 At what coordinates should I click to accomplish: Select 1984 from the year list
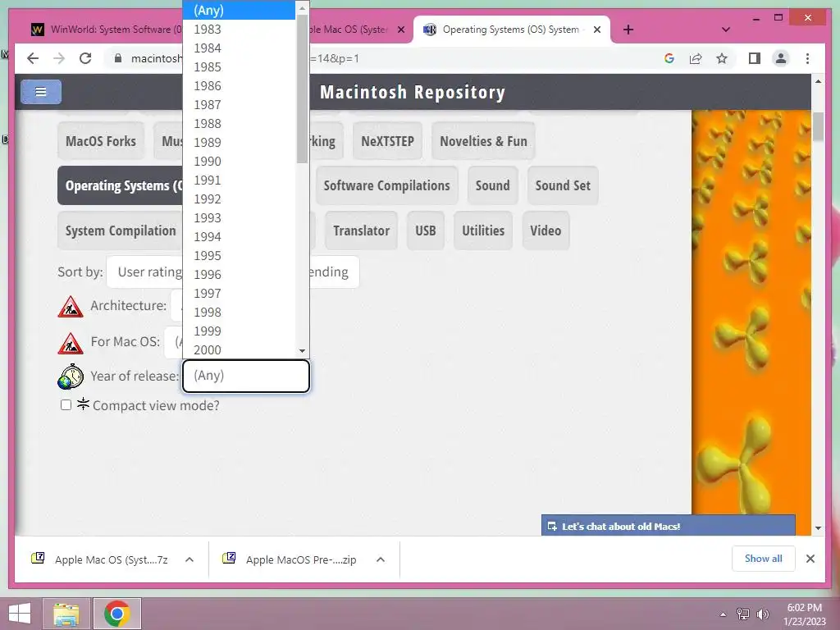coord(239,48)
